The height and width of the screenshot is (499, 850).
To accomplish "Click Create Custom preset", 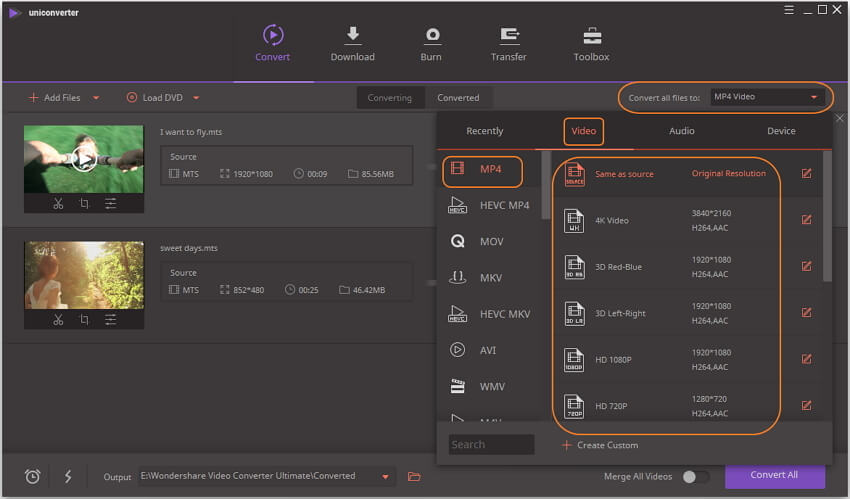I will [x=600, y=445].
